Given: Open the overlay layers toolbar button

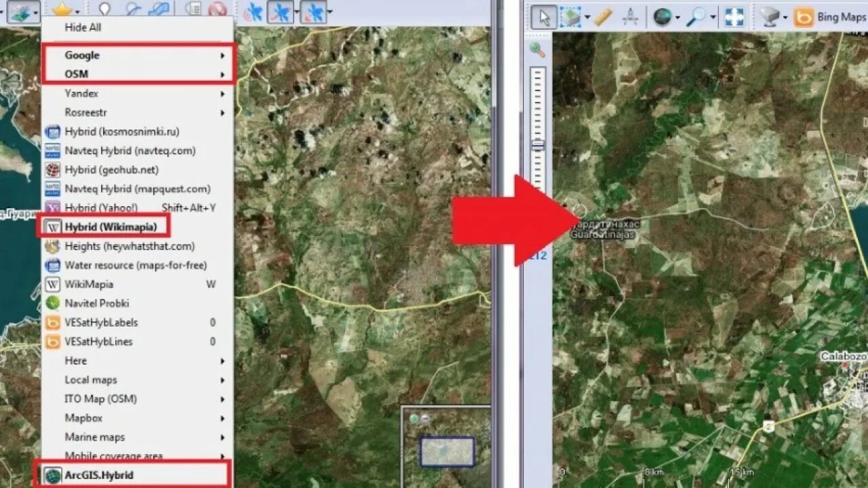Looking at the screenshot, I should 20,12.
